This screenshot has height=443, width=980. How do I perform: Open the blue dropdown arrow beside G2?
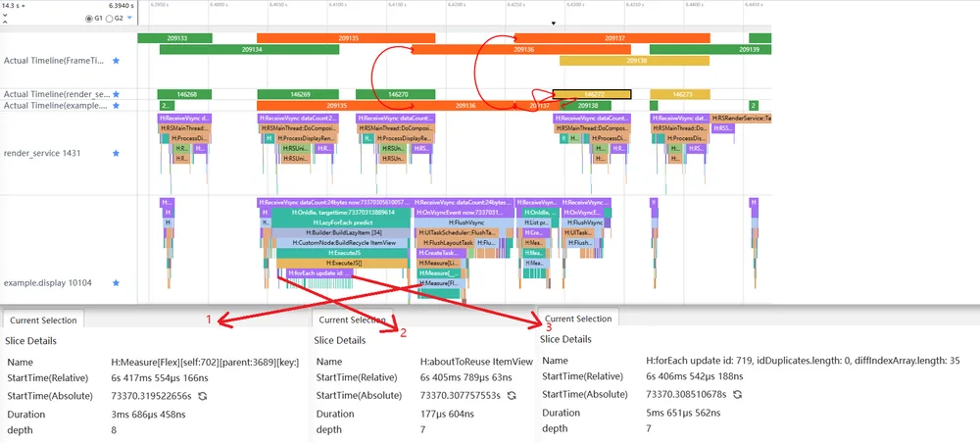coord(129,18)
